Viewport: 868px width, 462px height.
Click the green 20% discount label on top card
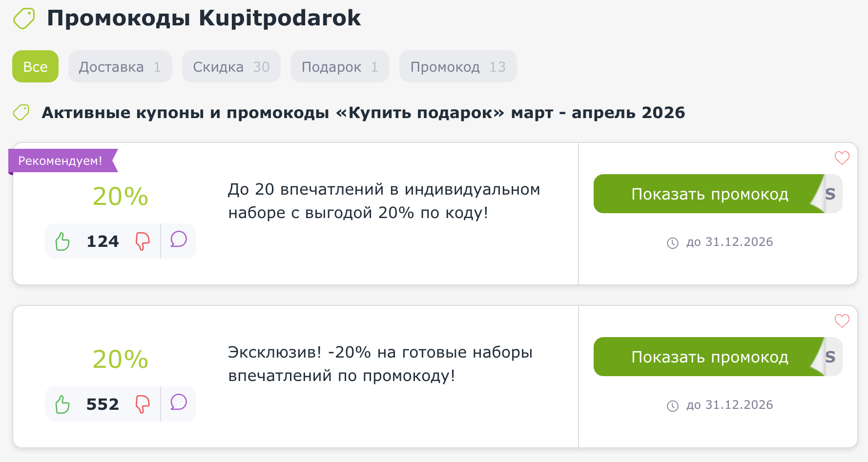tap(120, 196)
